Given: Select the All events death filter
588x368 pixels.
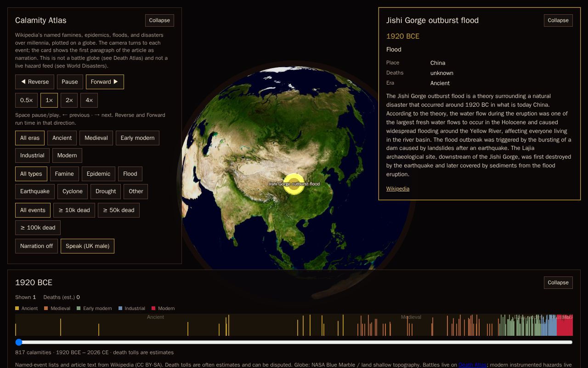Looking at the screenshot, I should click(33, 210).
